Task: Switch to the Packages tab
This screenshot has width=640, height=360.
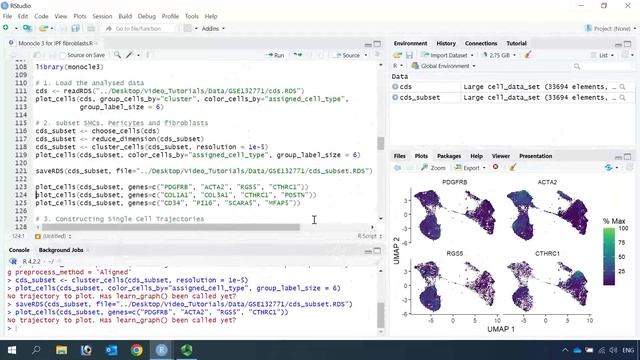Action: [x=449, y=156]
